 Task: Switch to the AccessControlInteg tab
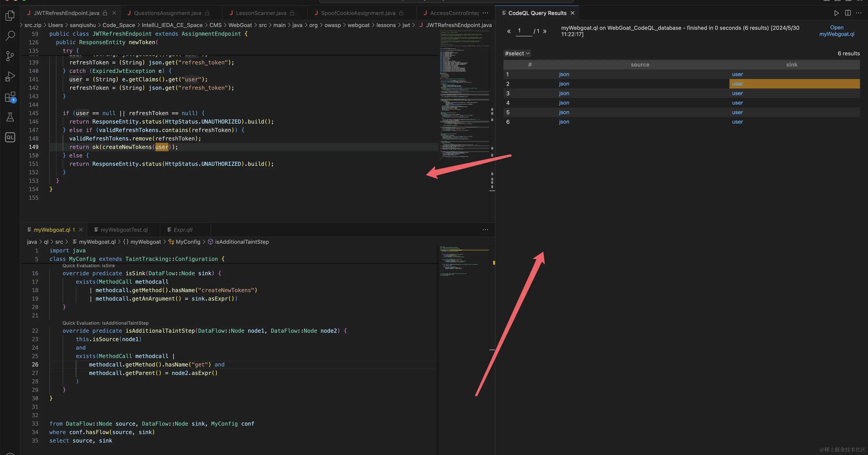pyautogui.click(x=451, y=13)
